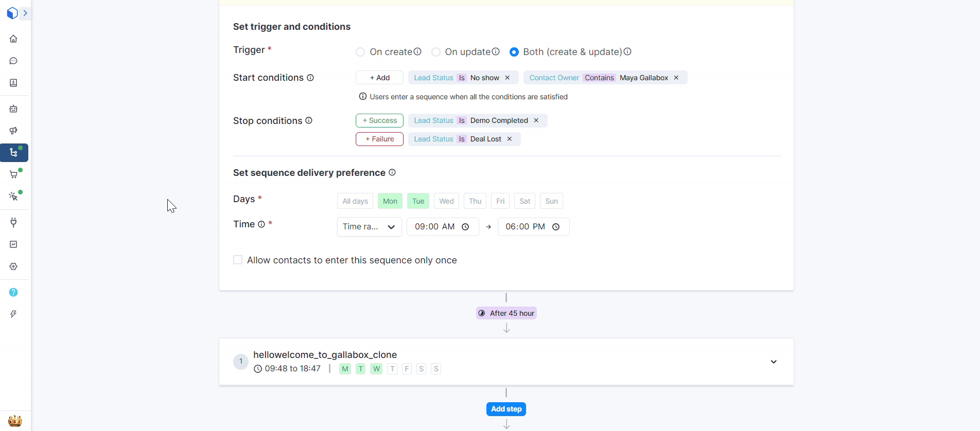Remove the Lead Status No show condition

tap(507, 78)
